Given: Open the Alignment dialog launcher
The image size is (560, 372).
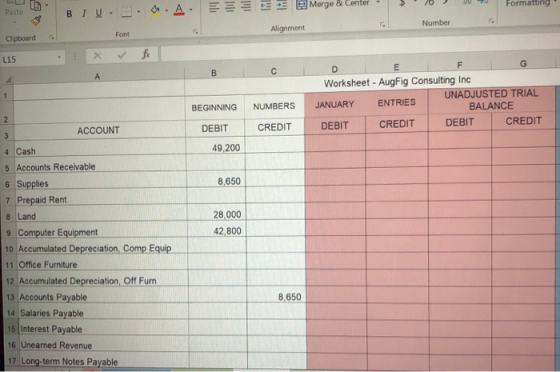Looking at the screenshot, I should click(x=382, y=25).
